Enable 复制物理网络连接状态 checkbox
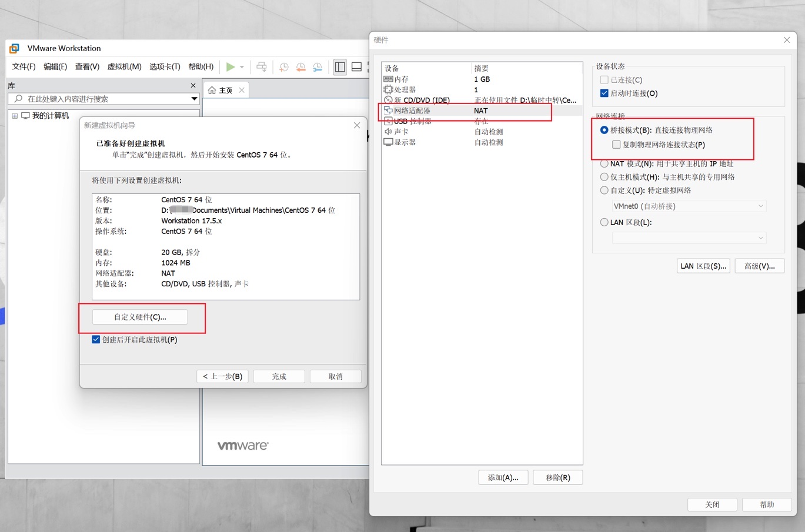 616,144
